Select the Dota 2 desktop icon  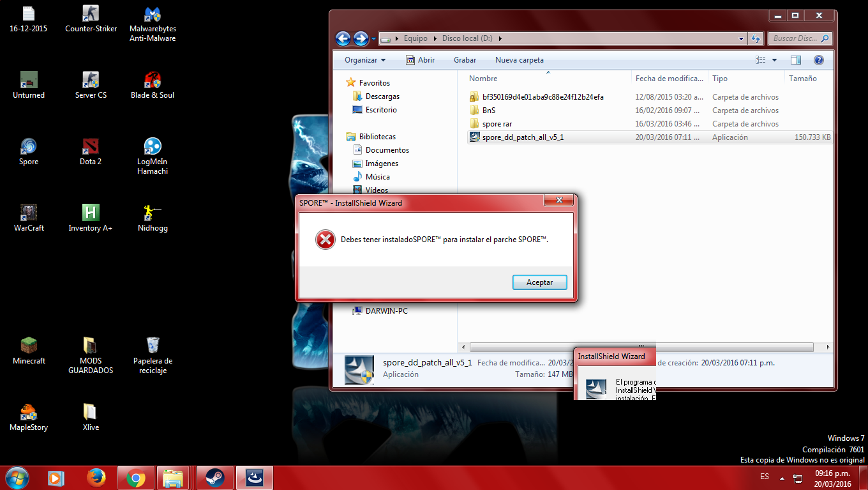pos(91,151)
